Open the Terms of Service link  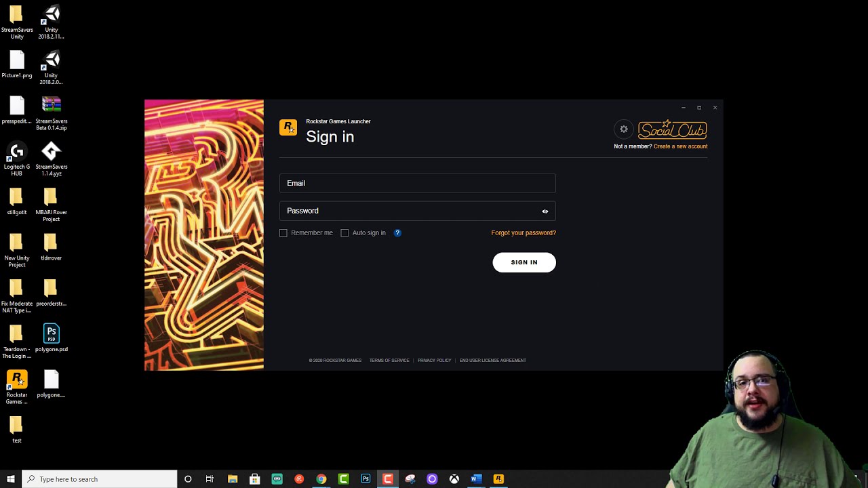[x=389, y=361]
